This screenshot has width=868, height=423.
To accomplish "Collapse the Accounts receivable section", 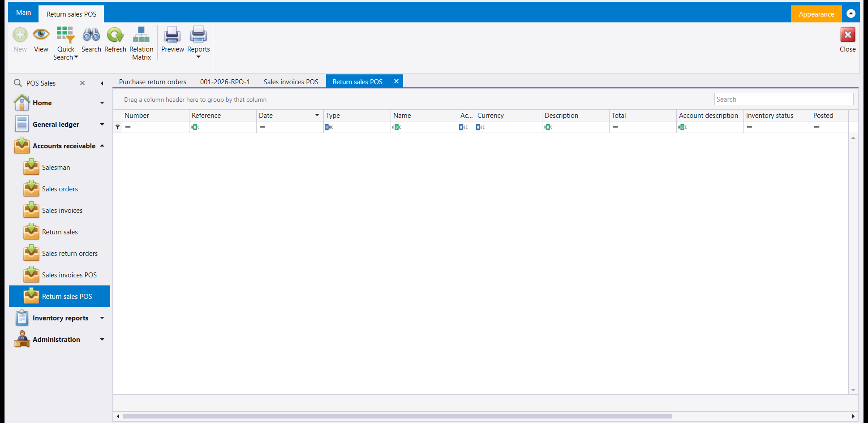I will click(x=102, y=146).
